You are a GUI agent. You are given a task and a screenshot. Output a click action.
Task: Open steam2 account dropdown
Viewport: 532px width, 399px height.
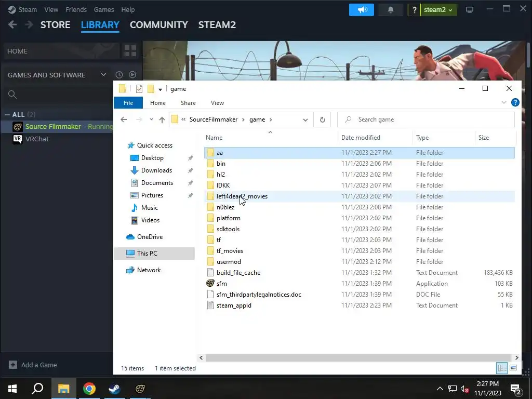pos(438,10)
